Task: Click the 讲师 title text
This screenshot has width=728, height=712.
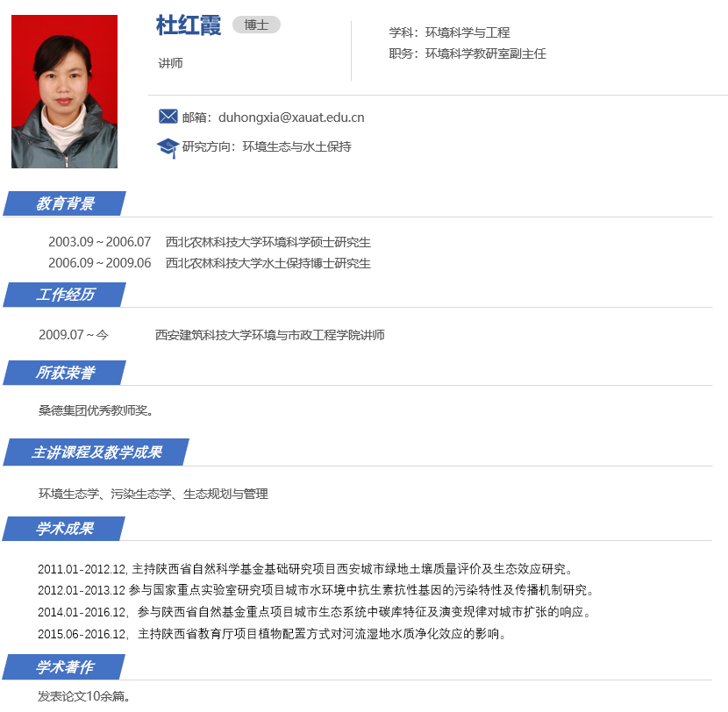Action: pos(170,63)
